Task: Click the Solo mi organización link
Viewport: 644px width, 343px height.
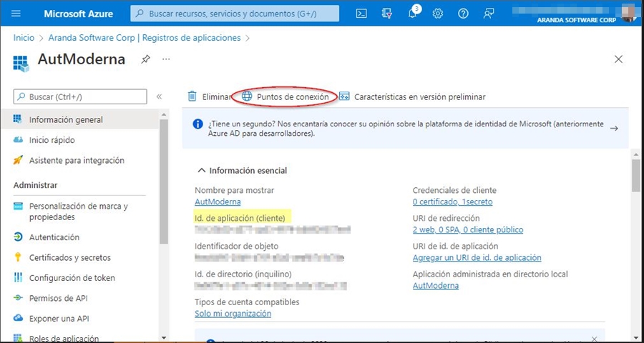Action: point(233,314)
